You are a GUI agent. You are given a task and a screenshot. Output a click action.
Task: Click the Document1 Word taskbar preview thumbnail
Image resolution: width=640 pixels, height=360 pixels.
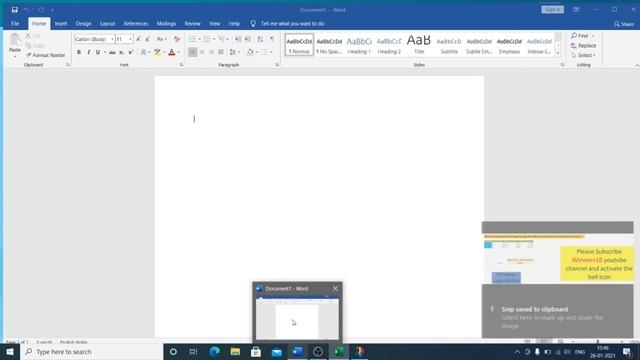(297, 319)
